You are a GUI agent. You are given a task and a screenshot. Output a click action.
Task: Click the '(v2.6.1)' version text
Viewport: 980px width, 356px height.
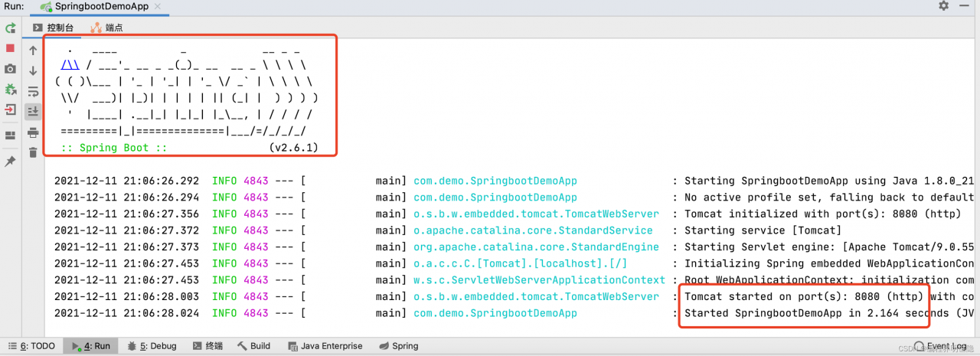293,148
